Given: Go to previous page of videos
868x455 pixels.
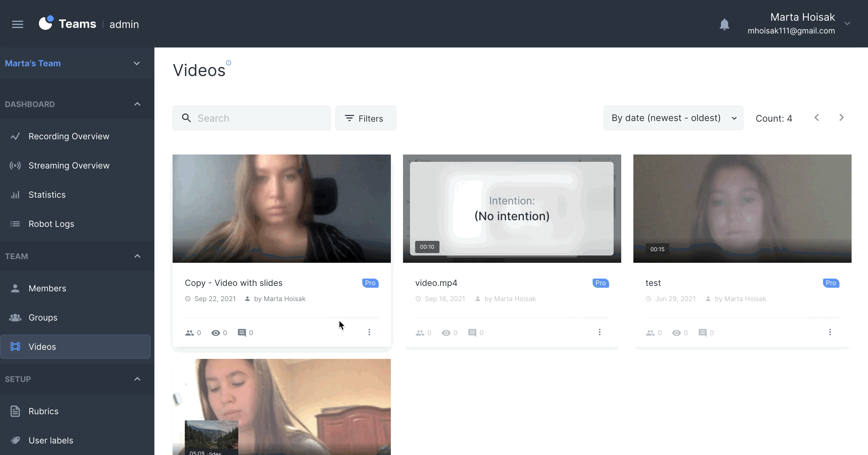Looking at the screenshot, I should [816, 118].
